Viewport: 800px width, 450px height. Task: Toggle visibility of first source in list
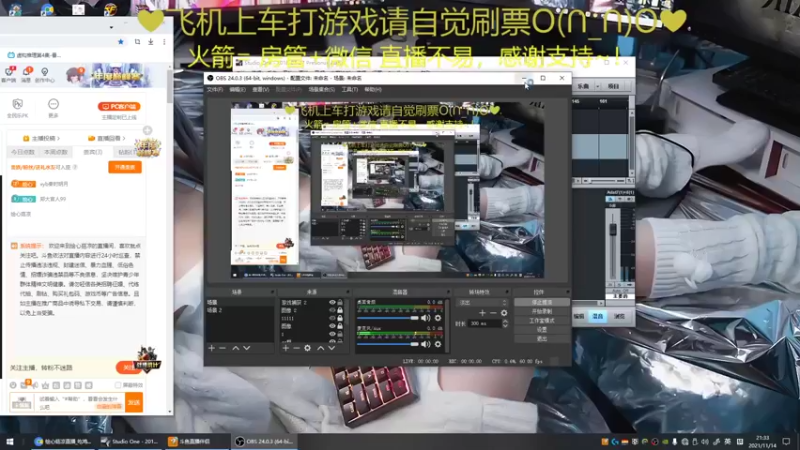coord(333,303)
